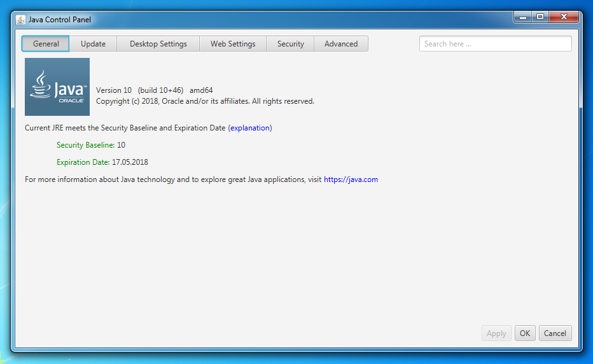Click the Expiration Date 17.05.2018 text

(102, 162)
